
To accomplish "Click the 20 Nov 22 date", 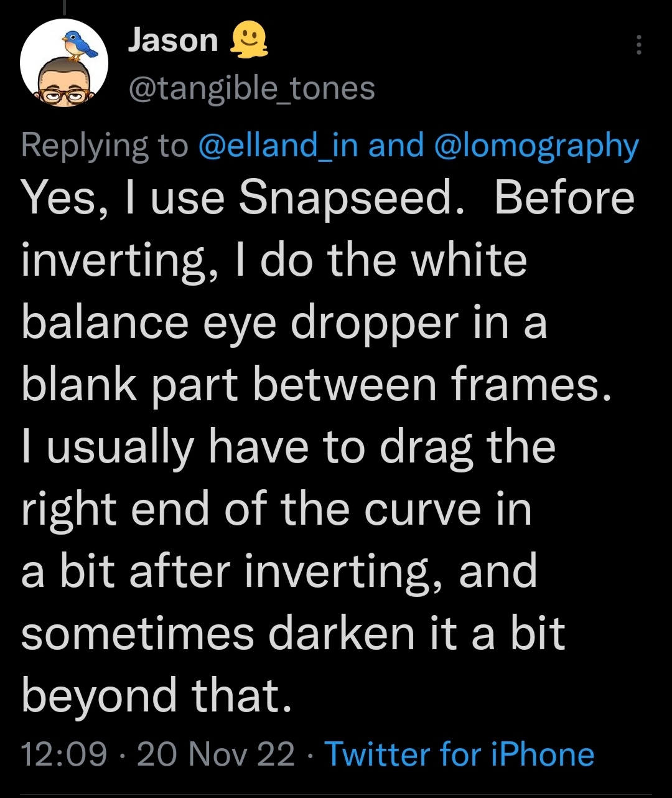I will click(x=216, y=754).
